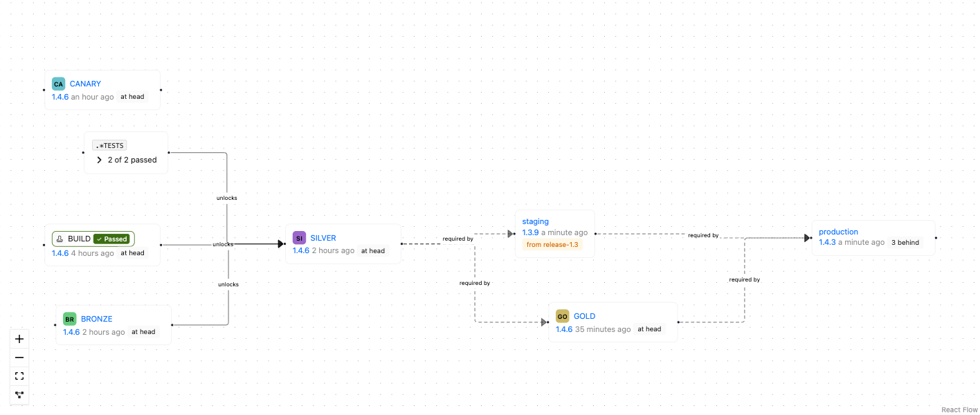Image resolution: width=980 pixels, height=415 pixels.
Task: Open the staging environment link
Action: pos(536,221)
